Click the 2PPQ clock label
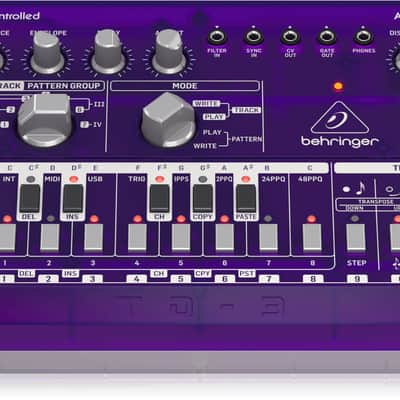Viewport: 400px width, 400px height. click(224, 179)
